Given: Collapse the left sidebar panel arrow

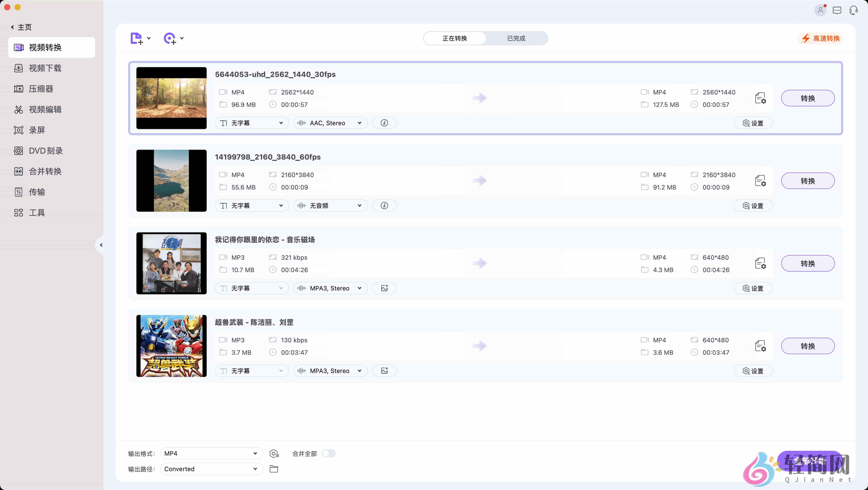Looking at the screenshot, I should (101, 245).
